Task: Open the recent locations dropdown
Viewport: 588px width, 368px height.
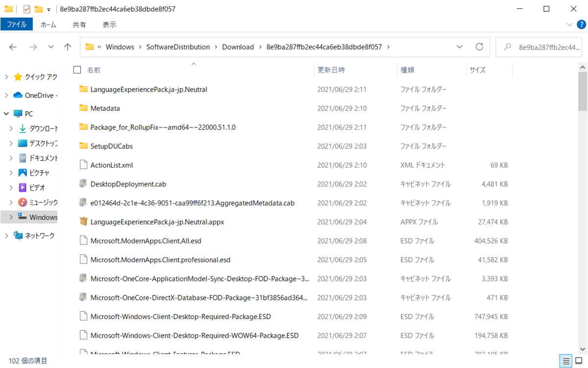Action: pyautogui.click(x=51, y=47)
